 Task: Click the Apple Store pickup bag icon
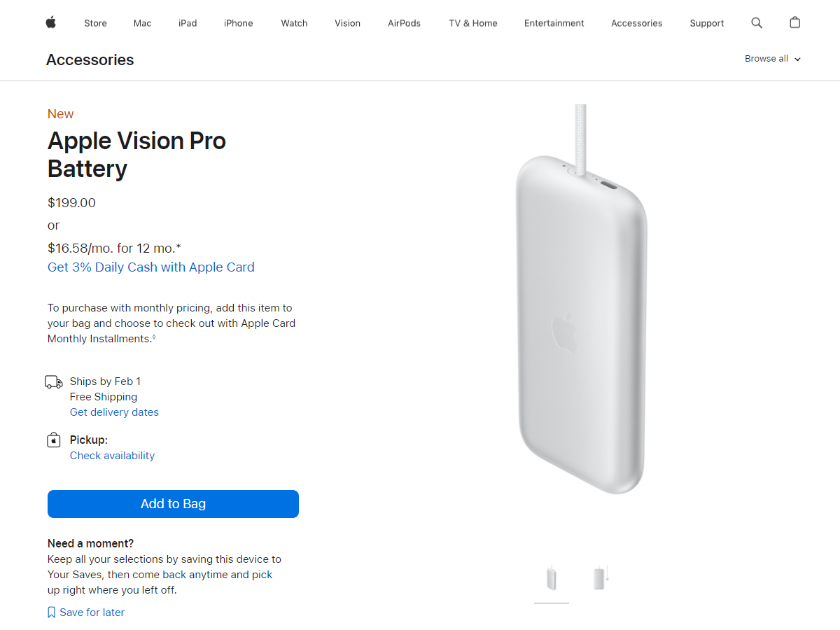tap(53, 440)
